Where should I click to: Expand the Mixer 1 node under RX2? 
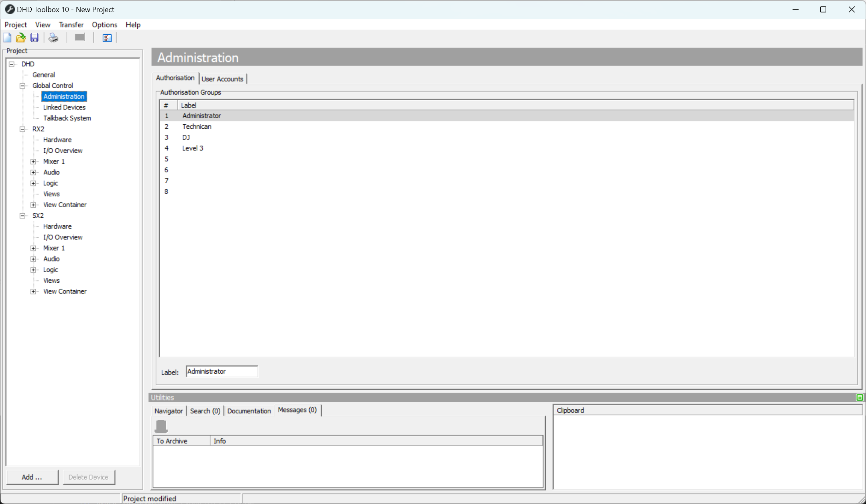point(34,161)
